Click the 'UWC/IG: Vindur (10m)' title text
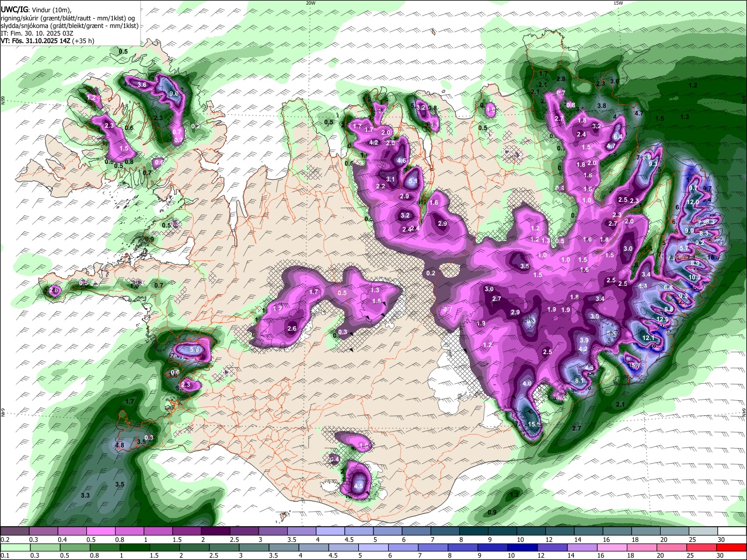 [x=36, y=10]
